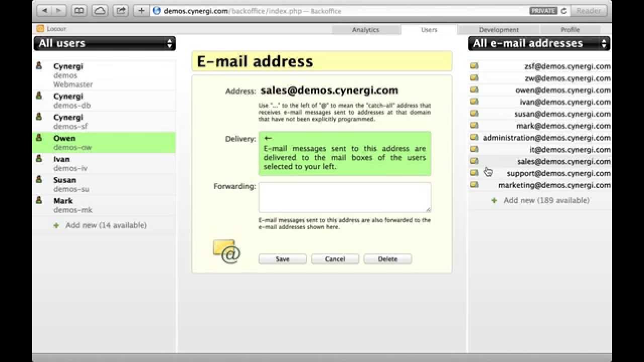
Task: Click the reload page icon
Action: (x=563, y=11)
